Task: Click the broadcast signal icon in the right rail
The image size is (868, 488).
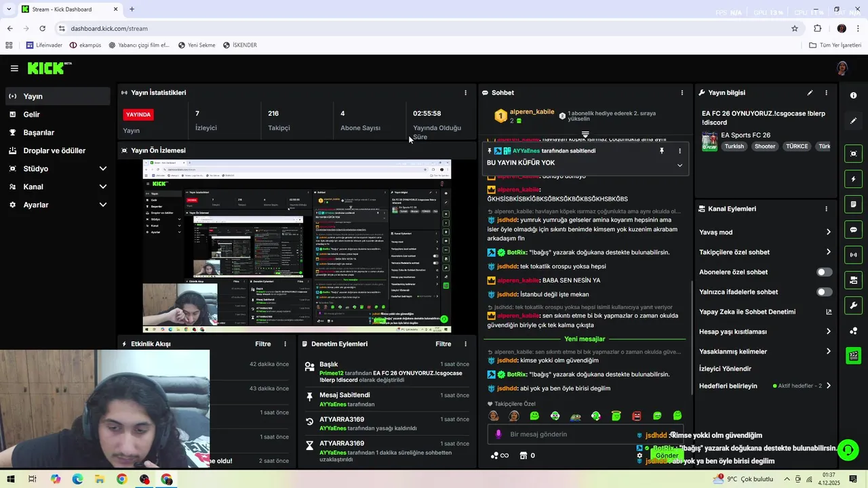Action: click(x=853, y=255)
